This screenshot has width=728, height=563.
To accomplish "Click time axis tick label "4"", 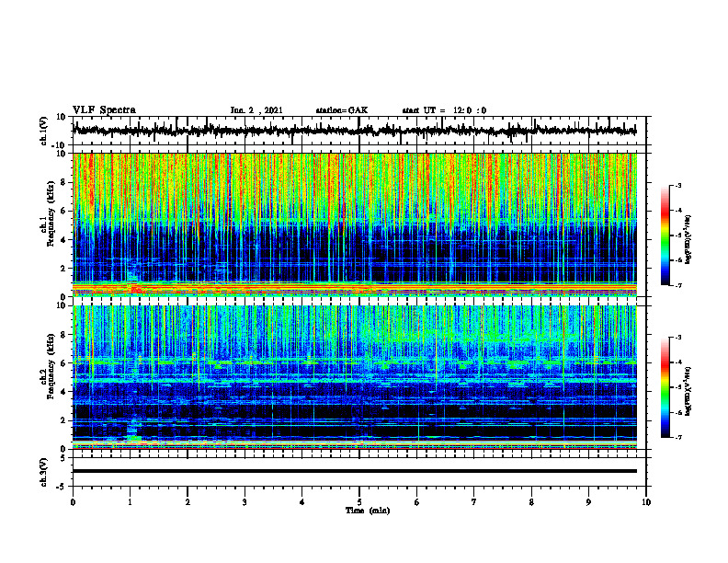I will coord(302,502).
